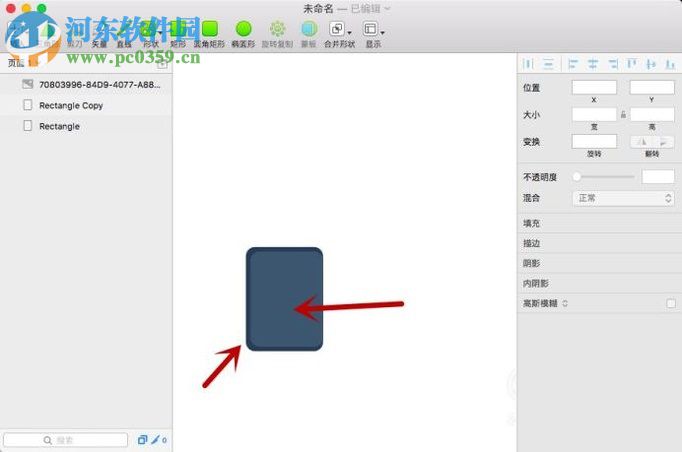Click the slice/pen filter icon beside search

[156, 440]
